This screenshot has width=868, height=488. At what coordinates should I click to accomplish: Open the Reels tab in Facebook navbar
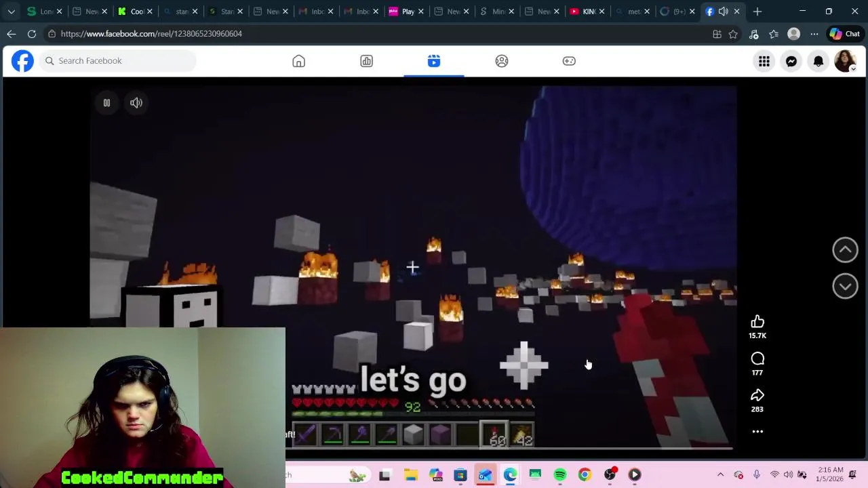(434, 61)
